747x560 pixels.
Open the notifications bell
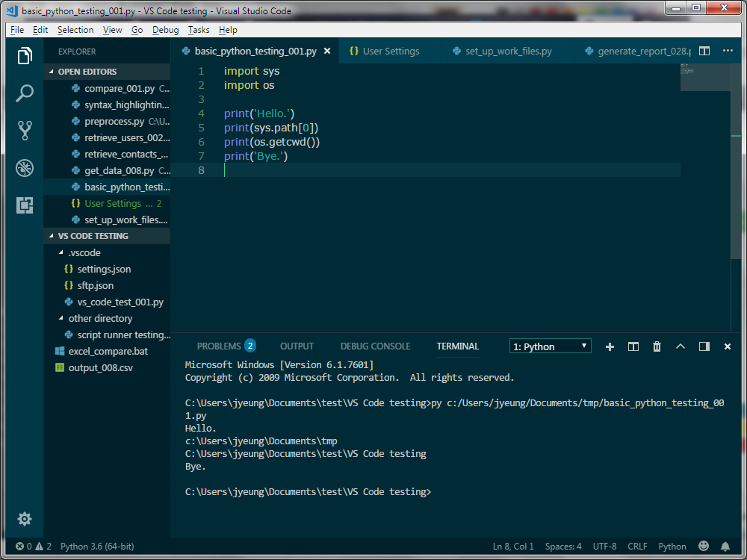click(725, 546)
